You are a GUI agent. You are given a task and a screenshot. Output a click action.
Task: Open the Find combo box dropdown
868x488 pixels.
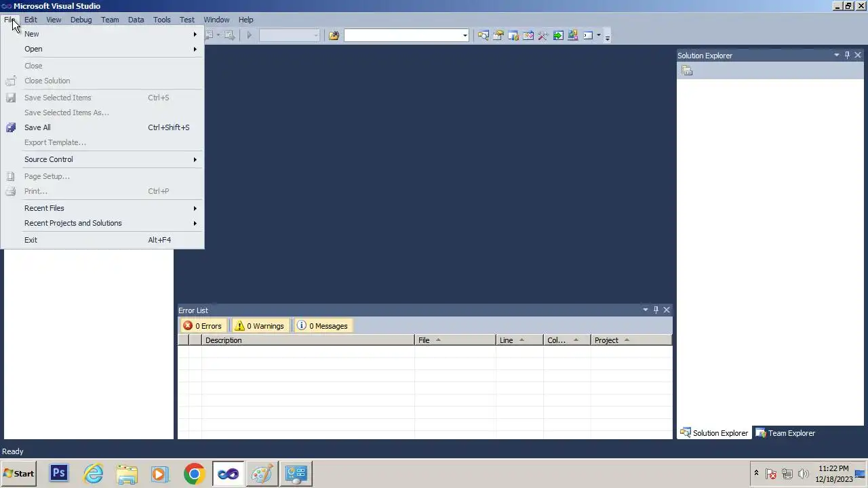point(465,35)
